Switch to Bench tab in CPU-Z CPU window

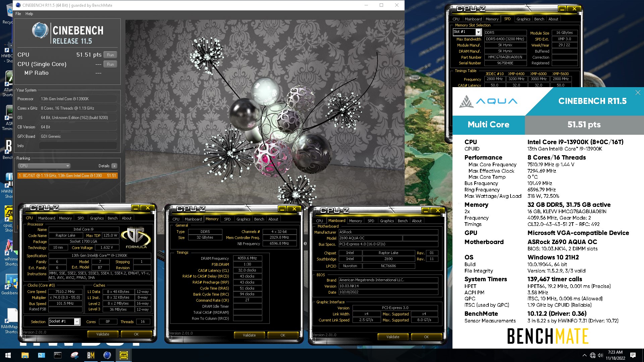point(112,218)
